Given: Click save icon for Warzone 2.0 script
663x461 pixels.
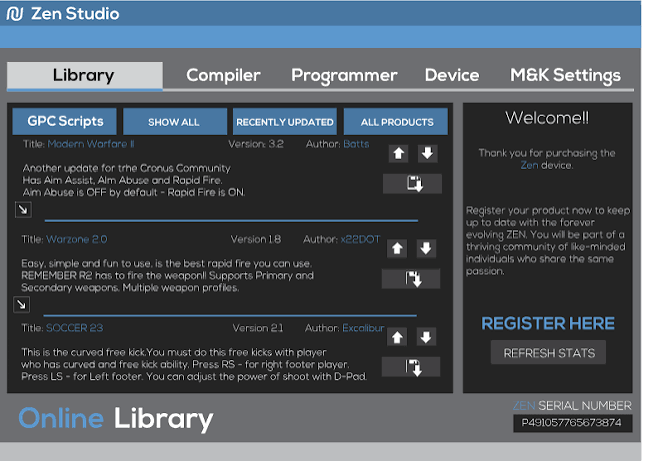Looking at the screenshot, I should [x=411, y=279].
